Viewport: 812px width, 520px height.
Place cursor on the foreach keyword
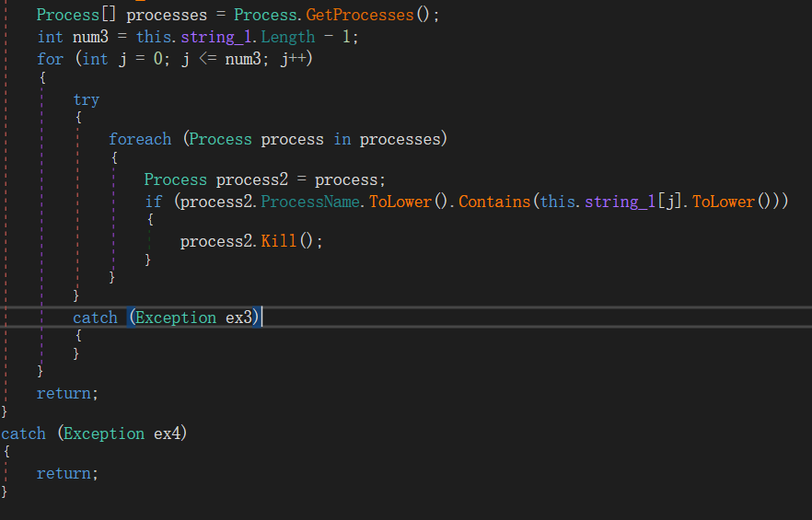click(x=140, y=139)
